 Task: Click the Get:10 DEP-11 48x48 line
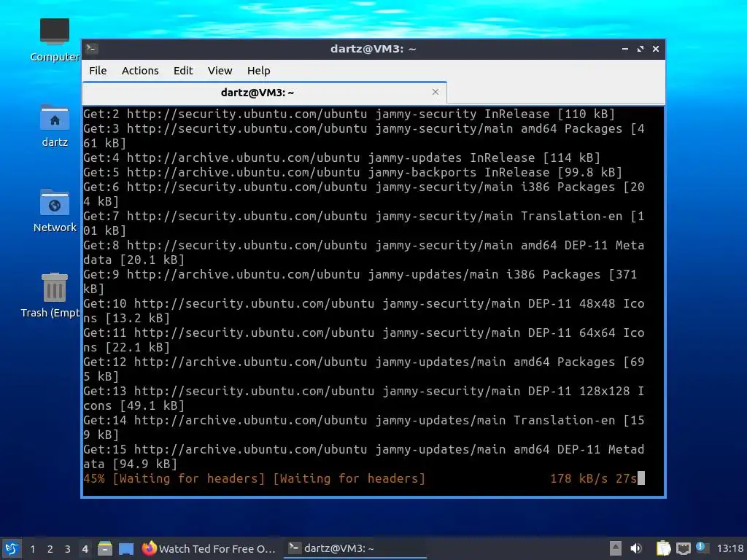coord(364,311)
